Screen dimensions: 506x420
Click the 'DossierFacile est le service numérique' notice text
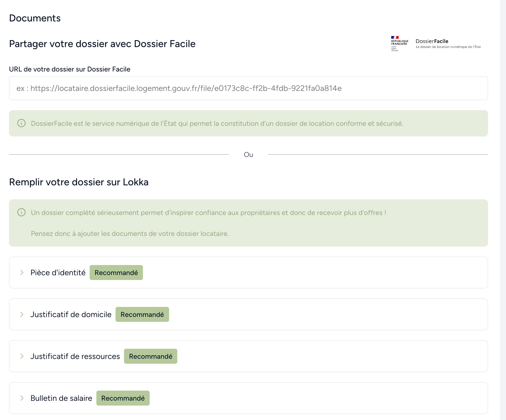coord(217,124)
